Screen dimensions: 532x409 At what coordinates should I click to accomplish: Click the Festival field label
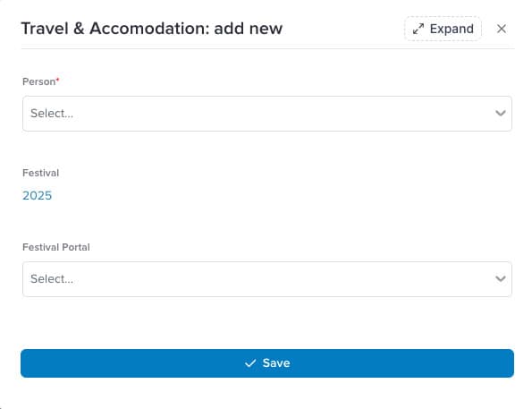coord(41,173)
